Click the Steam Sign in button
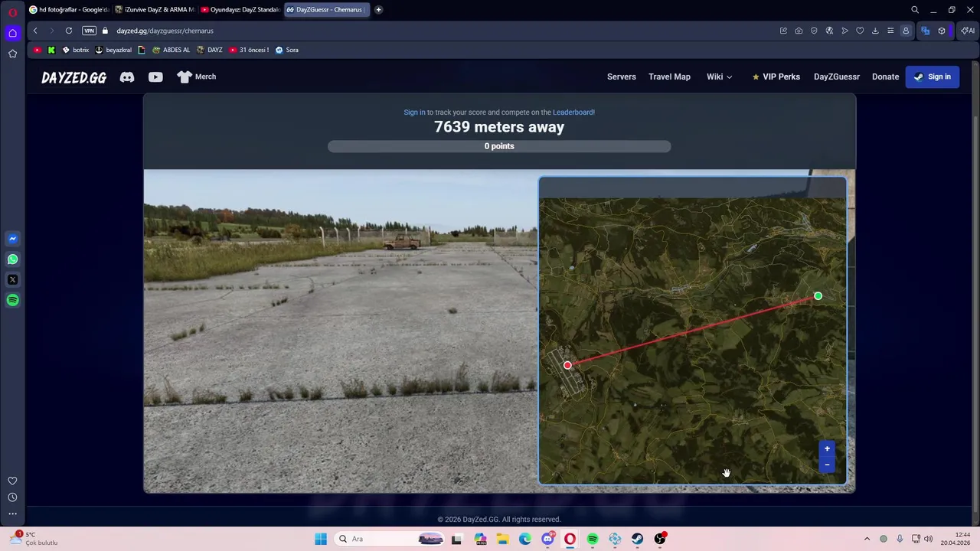 [x=933, y=77]
